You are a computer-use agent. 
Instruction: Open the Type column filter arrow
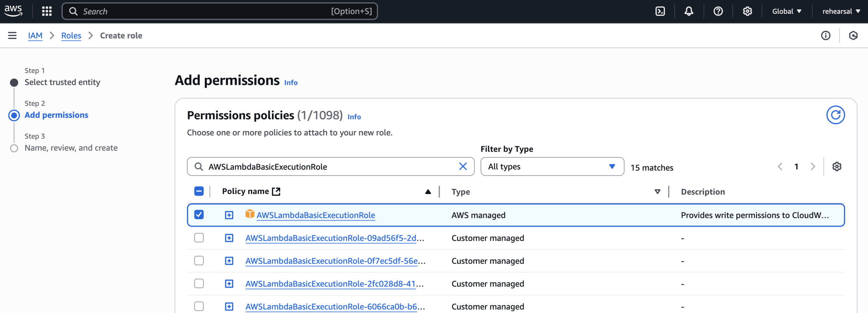pos(657,192)
